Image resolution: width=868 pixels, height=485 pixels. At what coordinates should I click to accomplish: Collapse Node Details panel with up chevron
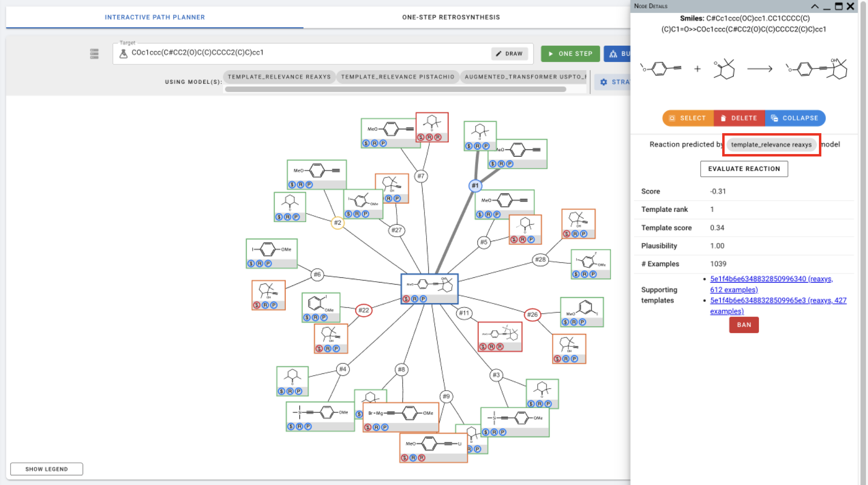[815, 6]
